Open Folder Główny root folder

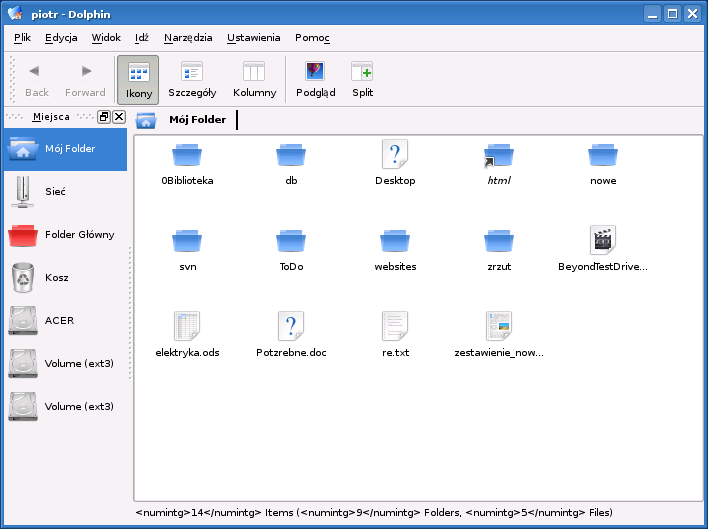coord(78,234)
